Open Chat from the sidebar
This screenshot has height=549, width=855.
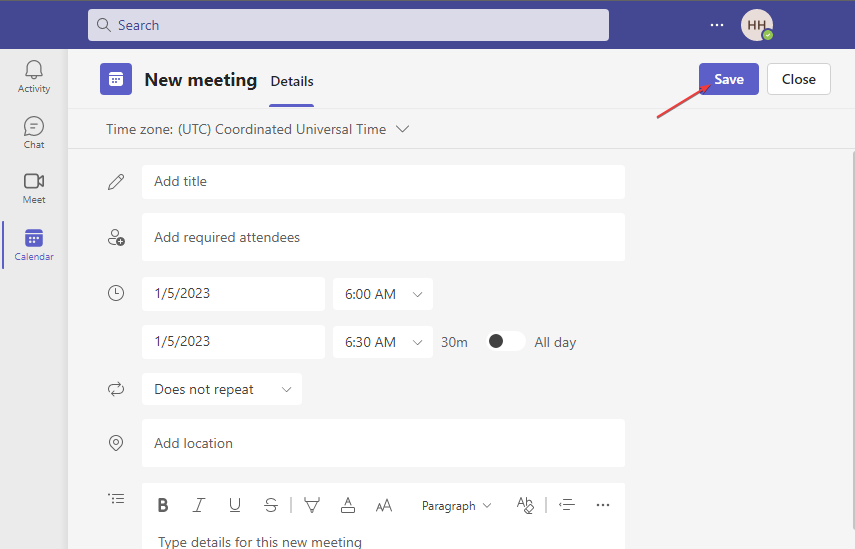click(x=34, y=132)
